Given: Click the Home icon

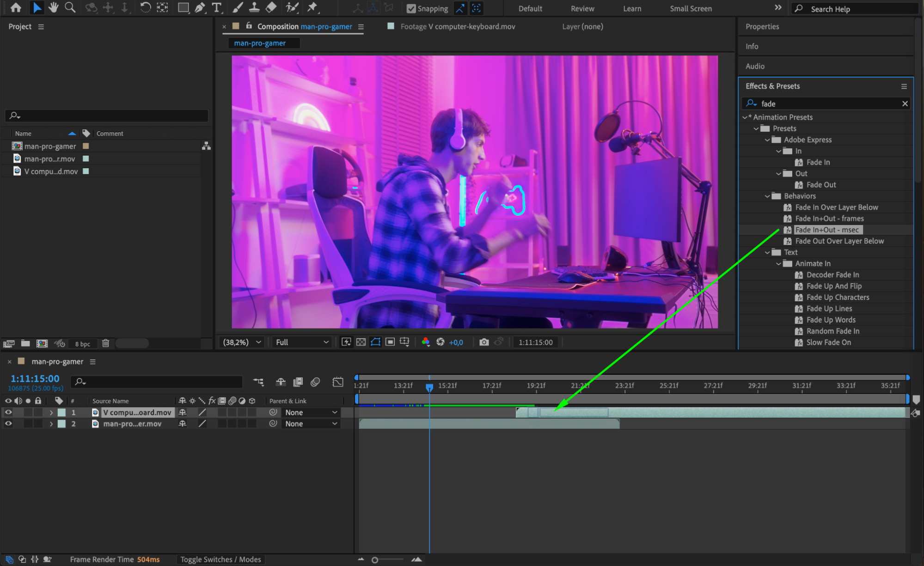Looking at the screenshot, I should pyautogui.click(x=16, y=7).
